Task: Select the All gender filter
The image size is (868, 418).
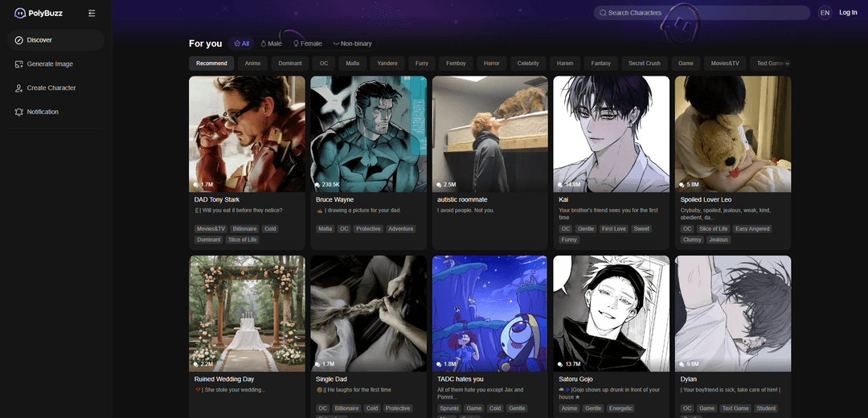Action: click(241, 43)
